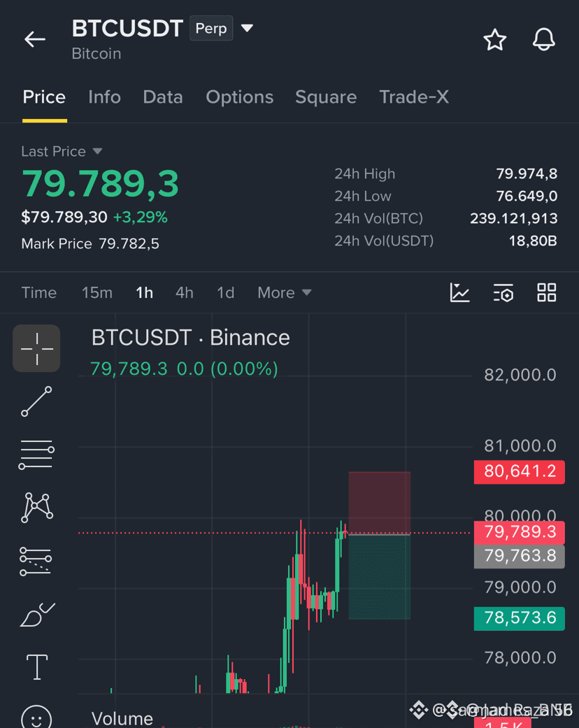Image resolution: width=579 pixels, height=728 pixels.
Task: Select the crosshair cursor tool
Action: coord(36,348)
